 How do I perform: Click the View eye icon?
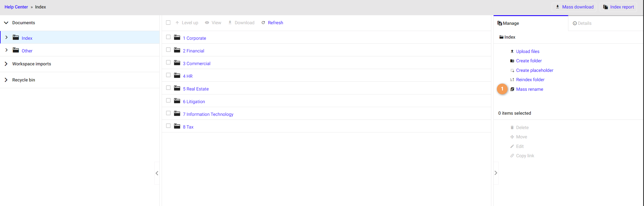pyautogui.click(x=207, y=23)
